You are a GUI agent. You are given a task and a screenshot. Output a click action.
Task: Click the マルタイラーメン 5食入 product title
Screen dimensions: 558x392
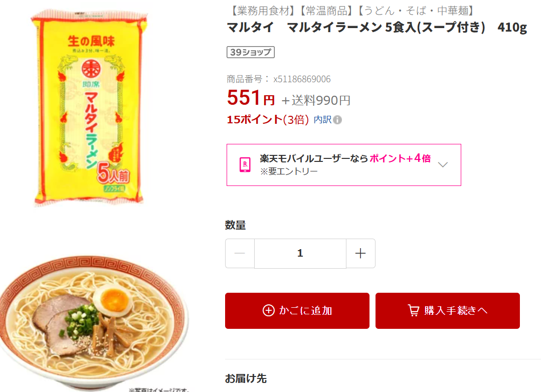[377, 28]
